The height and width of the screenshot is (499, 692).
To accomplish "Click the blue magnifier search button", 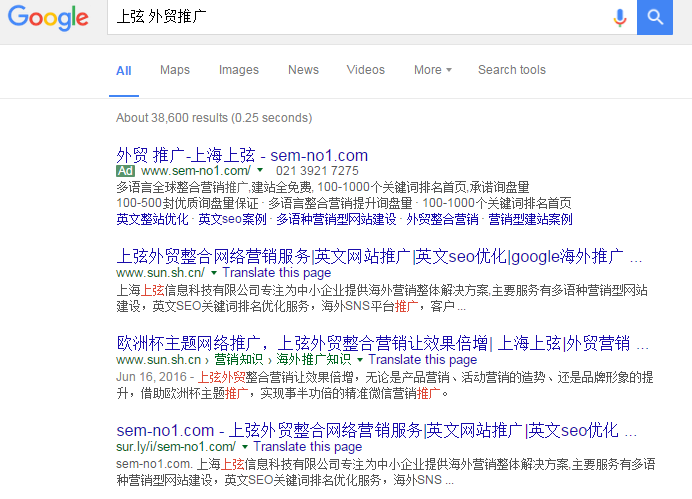I will (655, 17).
